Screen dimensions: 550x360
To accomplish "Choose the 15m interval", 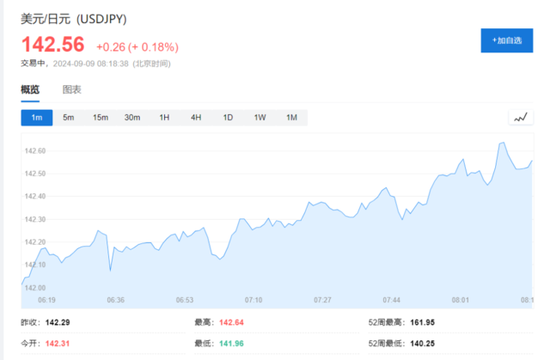I will pos(100,118).
